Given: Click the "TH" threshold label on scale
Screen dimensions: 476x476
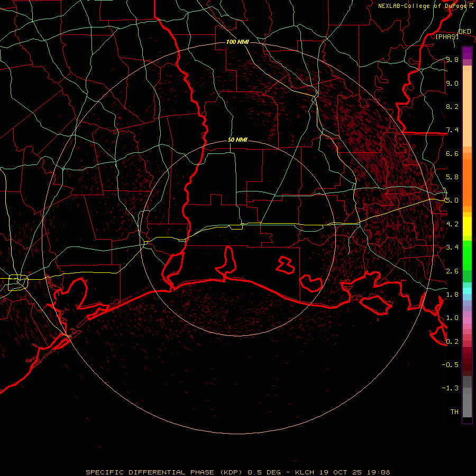Looking at the screenshot, I should coord(454,412).
